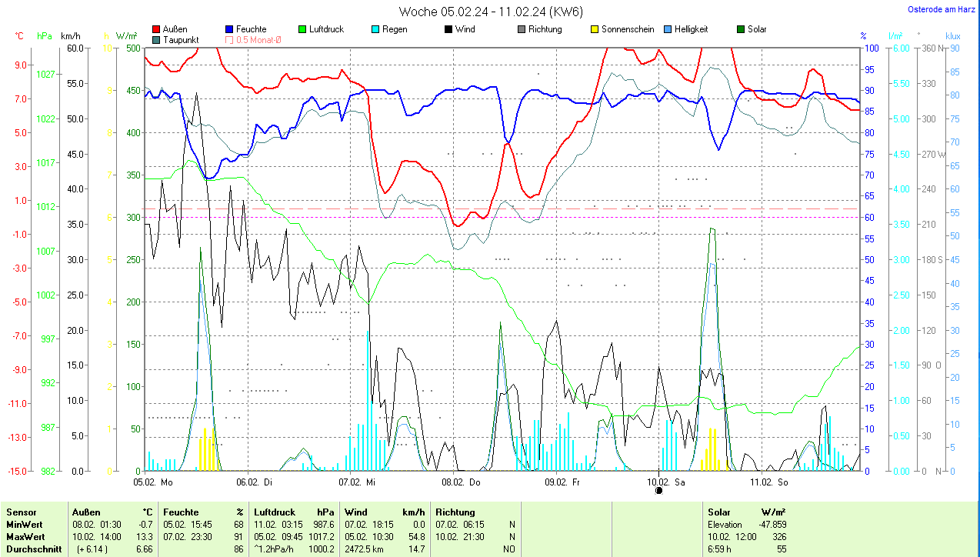980x557 pixels.
Task: Click the Durchschnitt row label
Action: pos(32,549)
